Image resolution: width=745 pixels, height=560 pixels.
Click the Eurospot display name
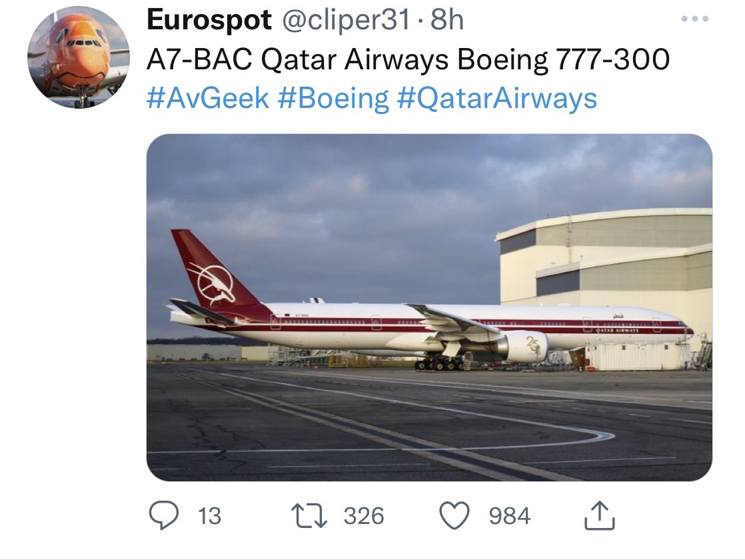pos(209,21)
